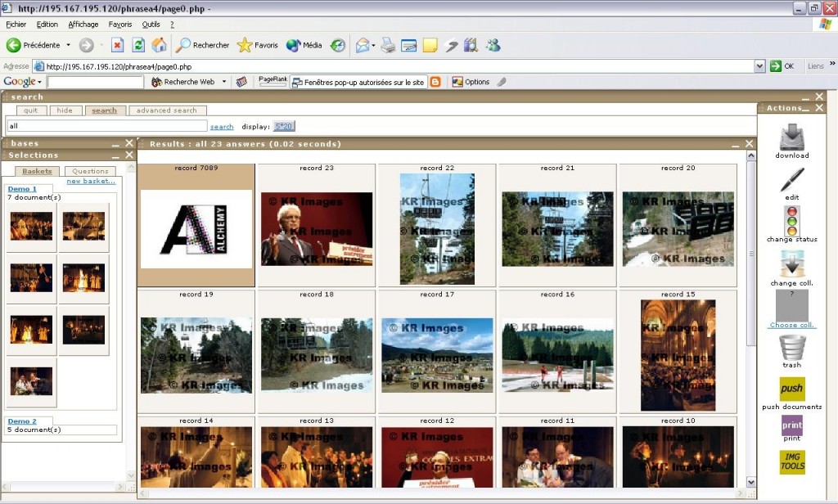The height and width of the screenshot is (504, 838).
Task: Click the purple print icon
Action: coord(791,425)
